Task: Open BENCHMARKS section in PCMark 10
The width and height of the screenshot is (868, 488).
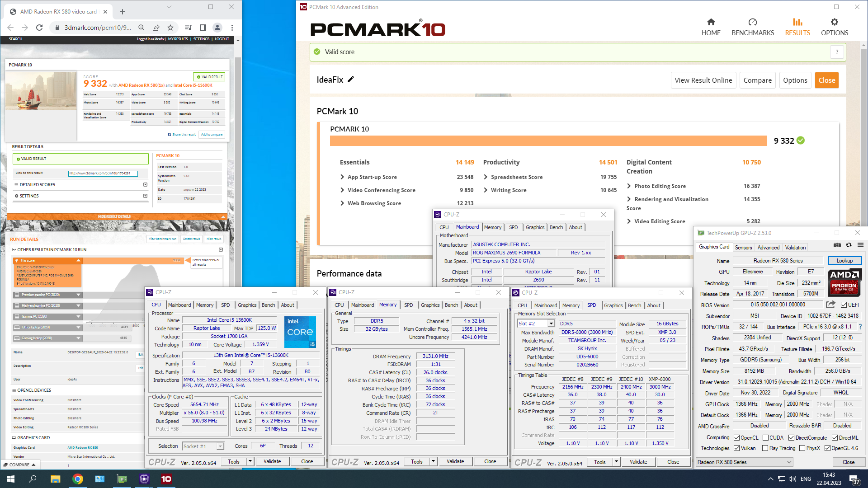Action: coord(753,27)
